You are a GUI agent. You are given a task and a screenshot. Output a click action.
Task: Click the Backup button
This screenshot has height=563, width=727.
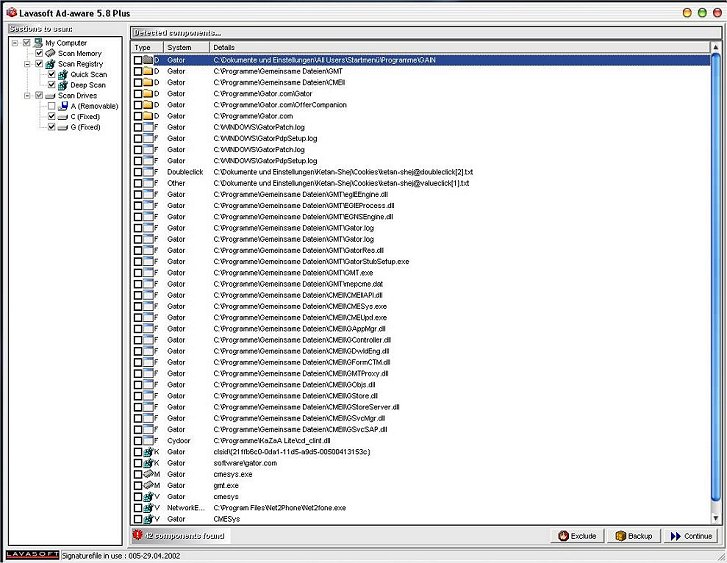(x=634, y=536)
